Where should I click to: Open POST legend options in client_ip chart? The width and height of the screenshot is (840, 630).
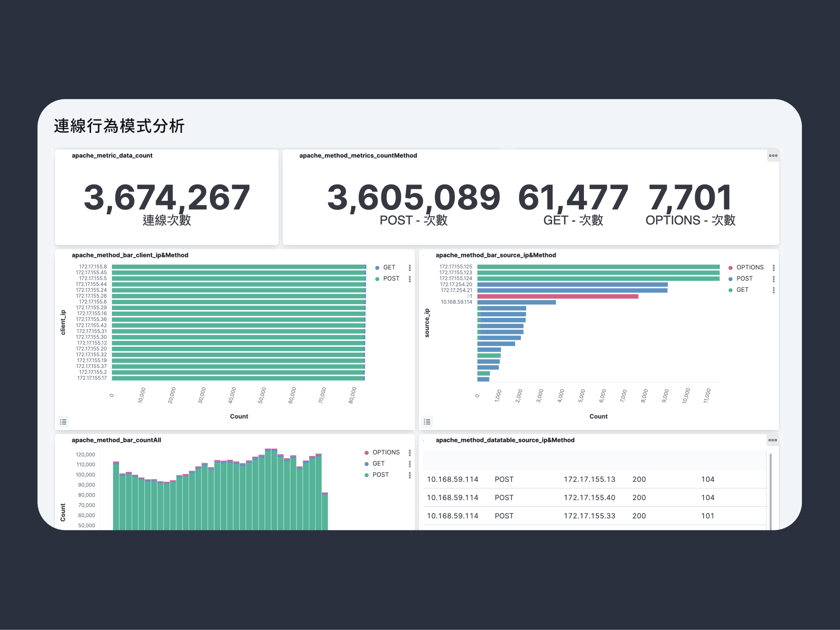click(410, 279)
